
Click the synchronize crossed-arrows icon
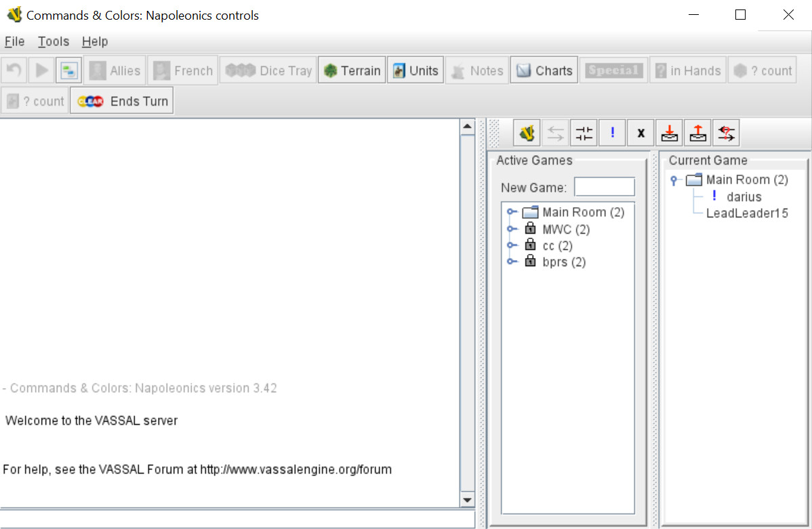pos(726,133)
